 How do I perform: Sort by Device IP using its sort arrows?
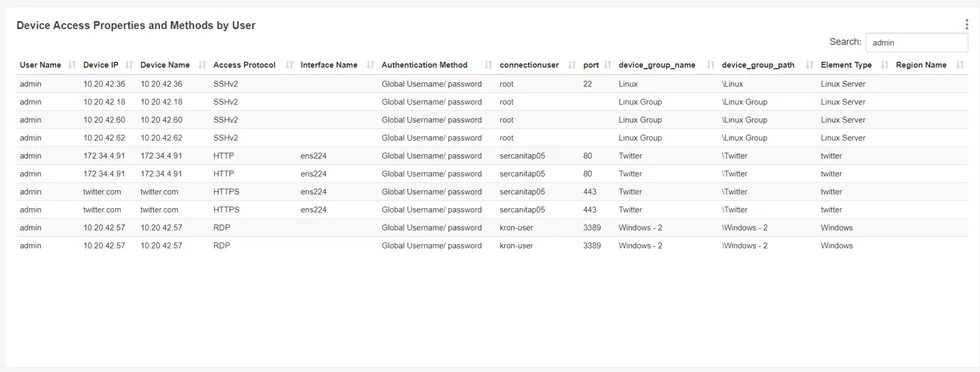(129, 65)
